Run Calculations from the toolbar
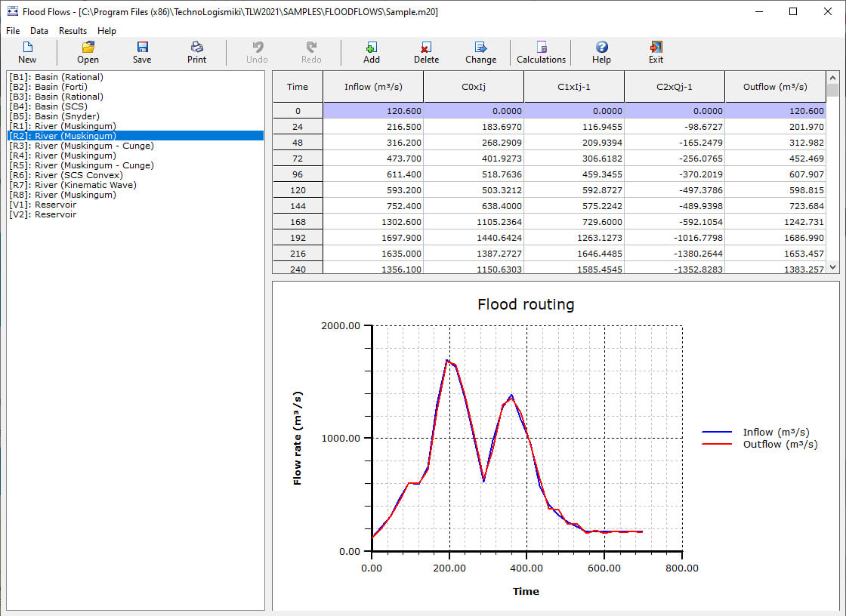The width and height of the screenshot is (846, 616). (541, 52)
